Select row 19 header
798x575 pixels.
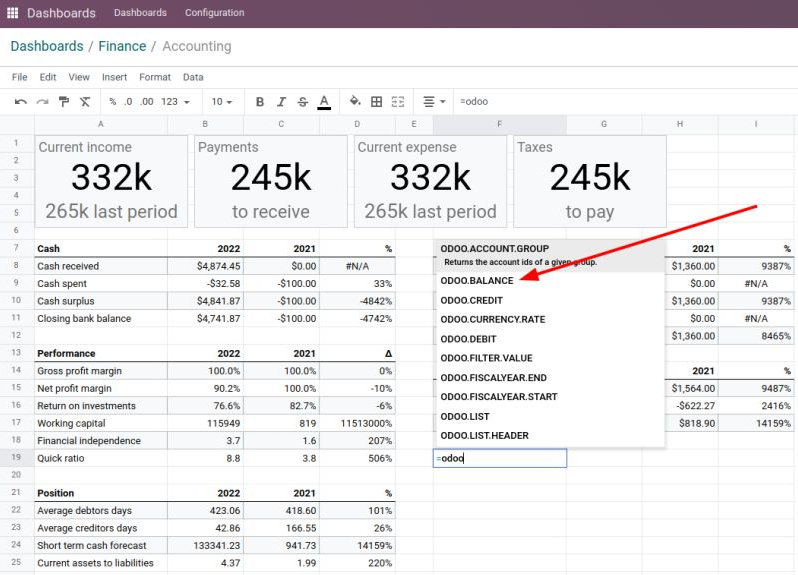tap(16, 457)
